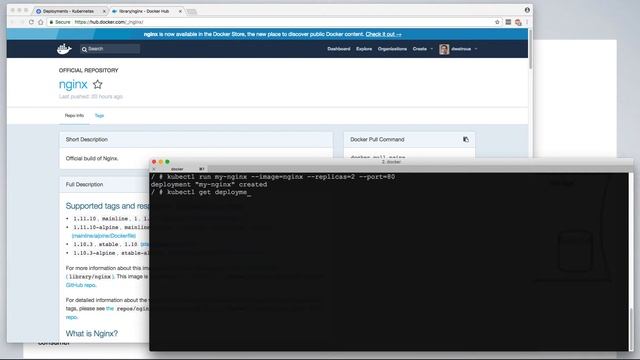Close the library/nginx Docker Hub tab

(180, 11)
